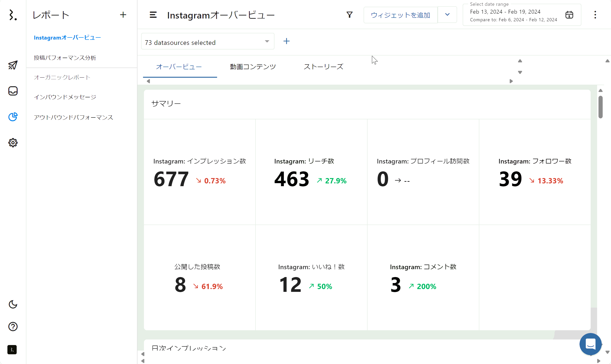Image resolution: width=611 pixels, height=364 pixels.
Task: Open 投稿パフォーマンス分析 report
Action: pyautogui.click(x=65, y=58)
